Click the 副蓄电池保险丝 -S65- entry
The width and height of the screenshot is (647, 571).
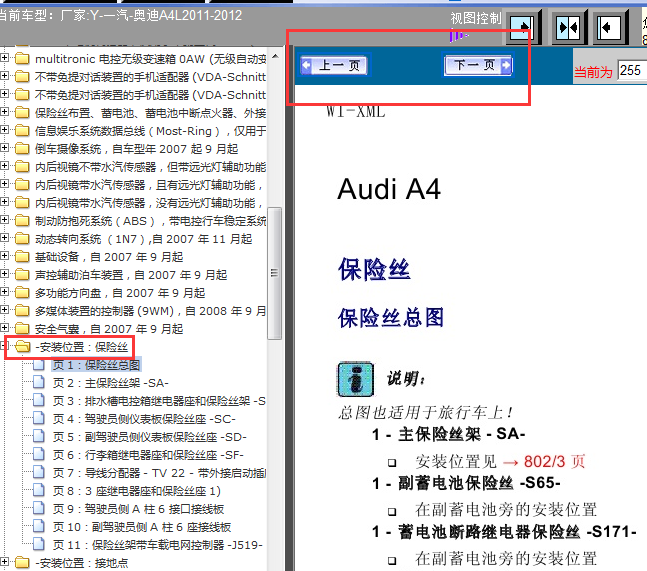(x=479, y=483)
